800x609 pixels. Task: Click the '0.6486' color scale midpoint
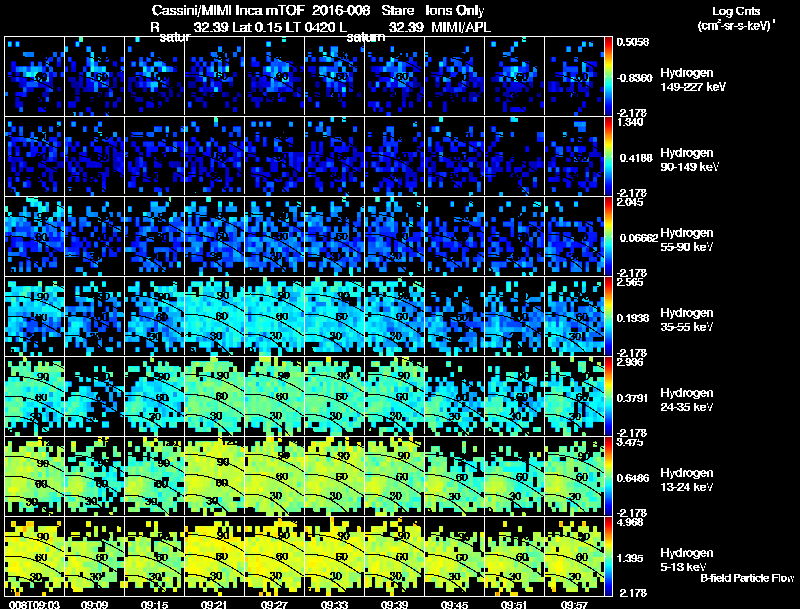pos(633,478)
